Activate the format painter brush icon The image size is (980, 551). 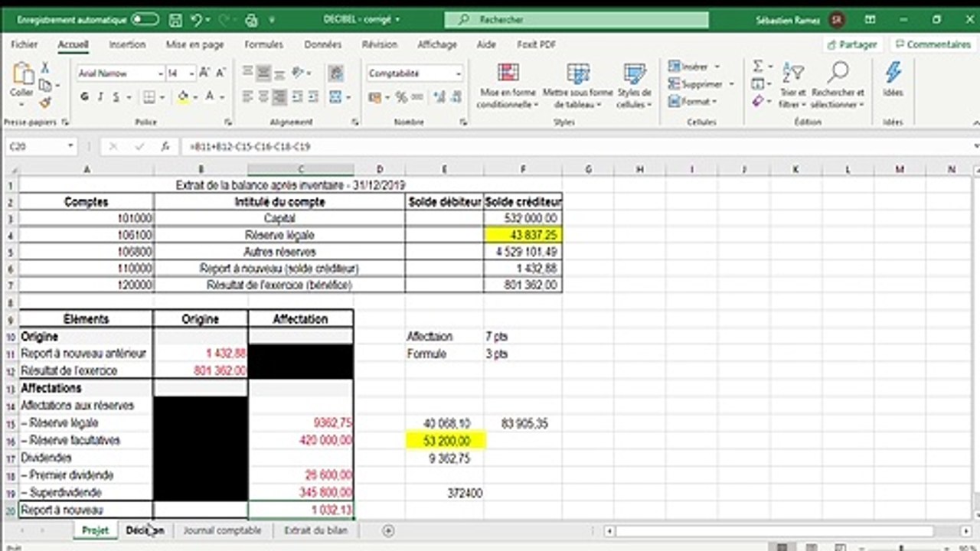(x=46, y=102)
